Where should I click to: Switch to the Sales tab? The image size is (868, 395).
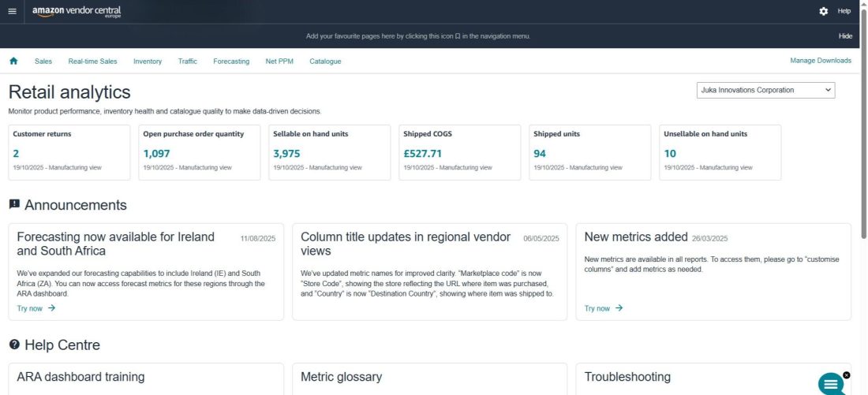tap(43, 61)
